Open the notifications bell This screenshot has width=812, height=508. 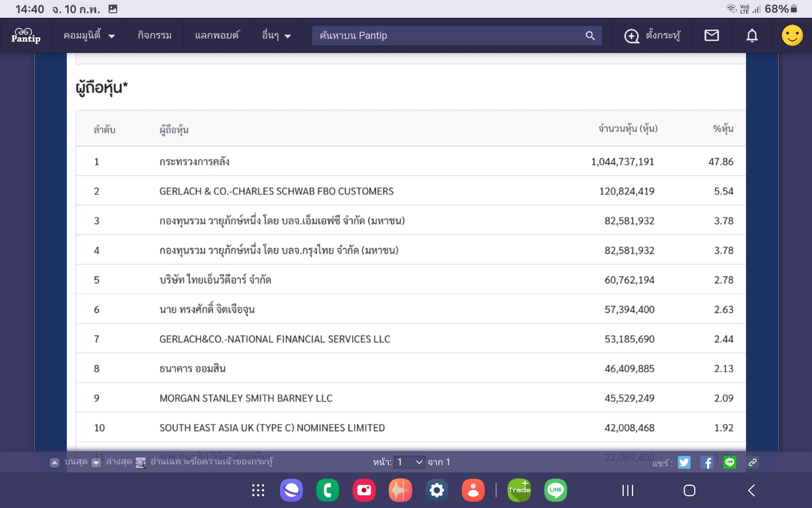click(x=752, y=36)
